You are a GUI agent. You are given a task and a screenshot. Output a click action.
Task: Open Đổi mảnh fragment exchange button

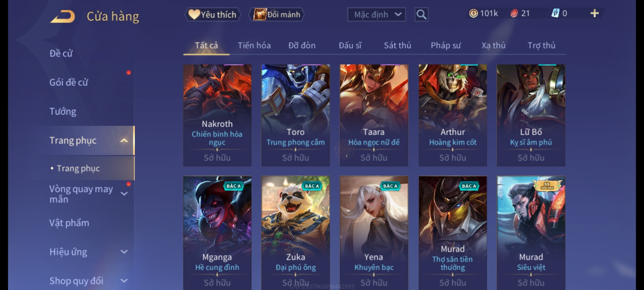tap(277, 15)
